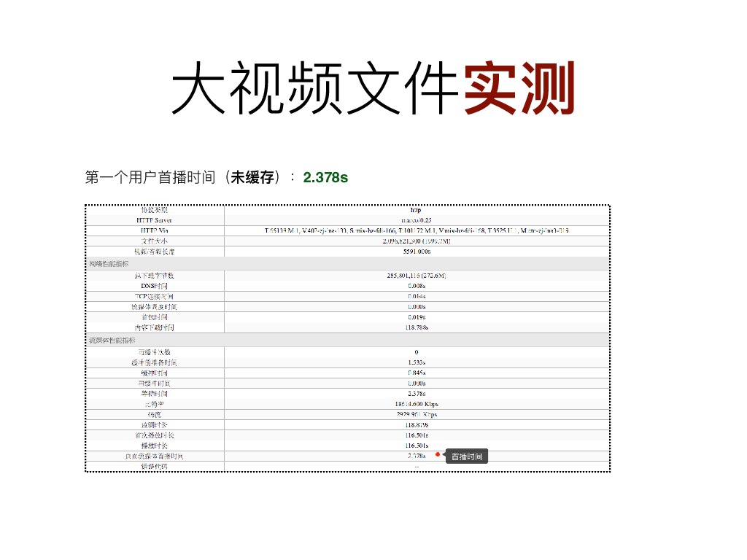Click the 网络性能指标 section header

(x=109, y=264)
